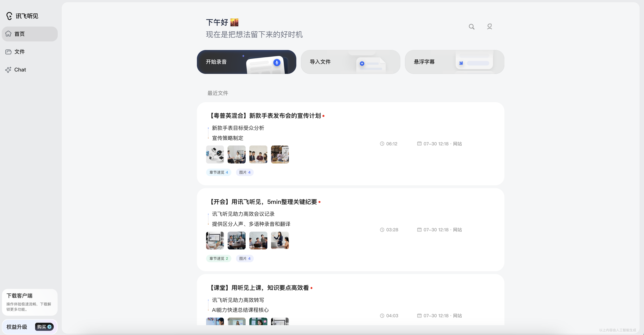Open the 悬浮字幕 floating subtitles button

tap(455, 62)
